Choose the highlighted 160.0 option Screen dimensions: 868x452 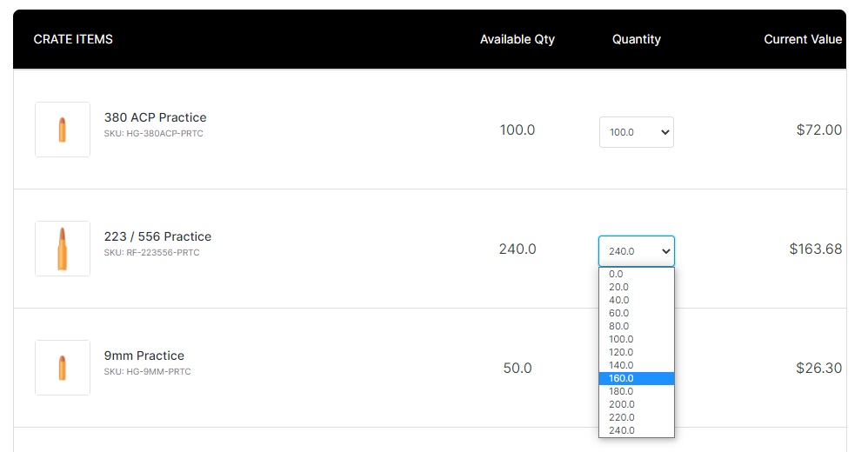[637, 378]
